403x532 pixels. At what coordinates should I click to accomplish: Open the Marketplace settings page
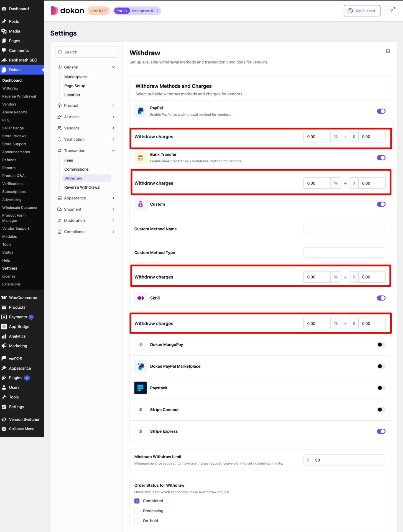click(75, 77)
